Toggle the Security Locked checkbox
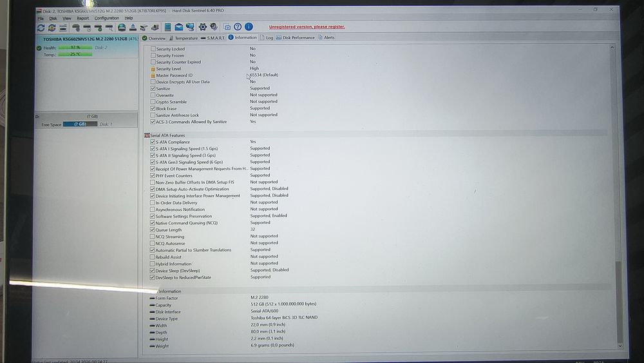Image resolution: width=644 pixels, height=363 pixels. coord(153,49)
